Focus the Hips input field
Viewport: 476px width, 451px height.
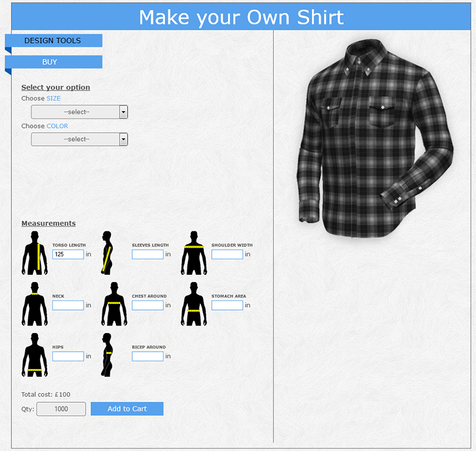coord(68,356)
